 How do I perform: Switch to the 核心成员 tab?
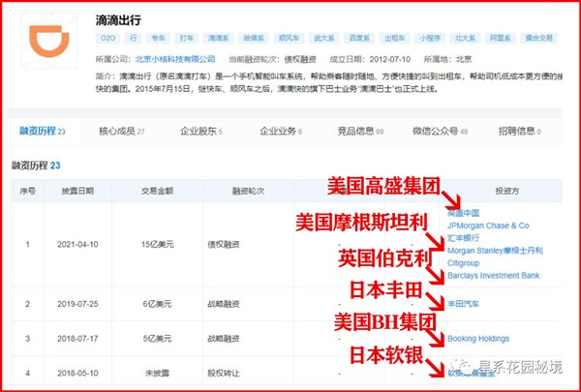click(122, 132)
